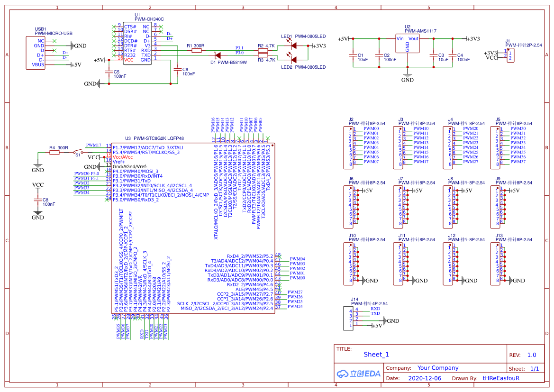The width and height of the screenshot is (554, 392).
Task: Select the R1 300R resistor symbol
Action: point(197,51)
